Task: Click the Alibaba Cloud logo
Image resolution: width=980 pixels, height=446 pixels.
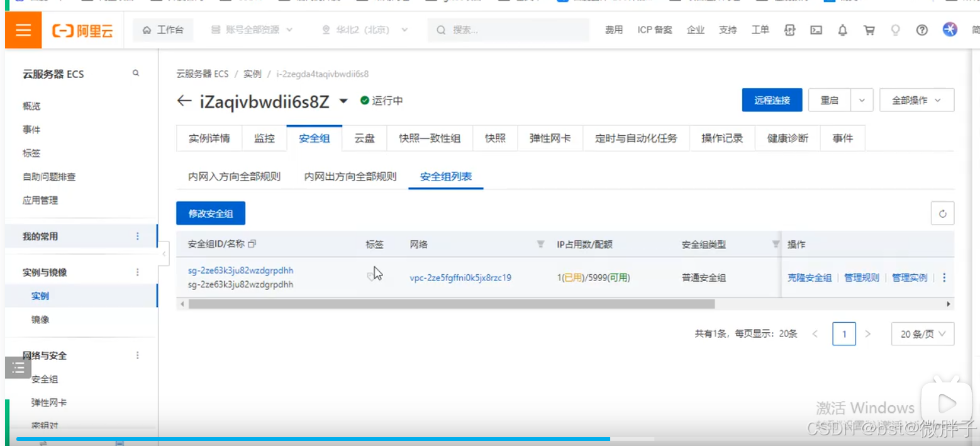Action: 82,30
